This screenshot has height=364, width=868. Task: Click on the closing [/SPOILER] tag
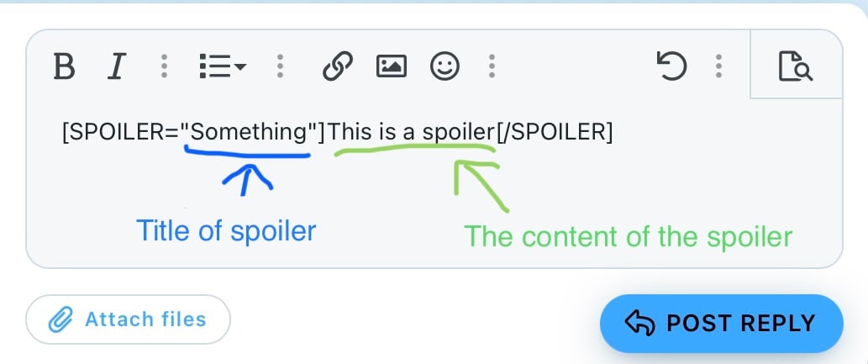554,133
